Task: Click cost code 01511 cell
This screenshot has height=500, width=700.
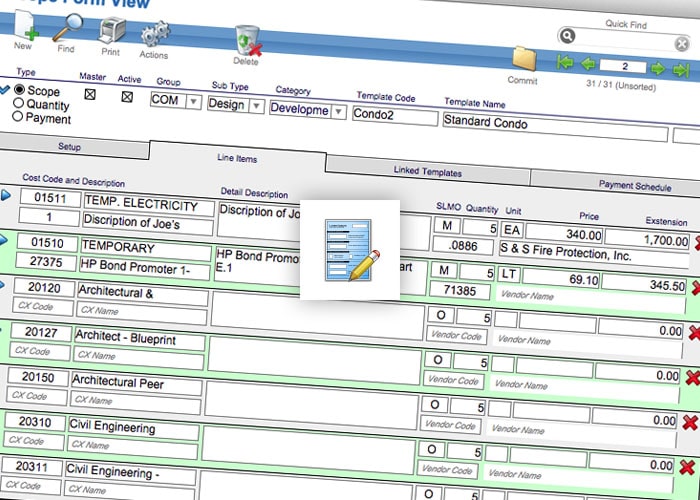Action: 50,198
